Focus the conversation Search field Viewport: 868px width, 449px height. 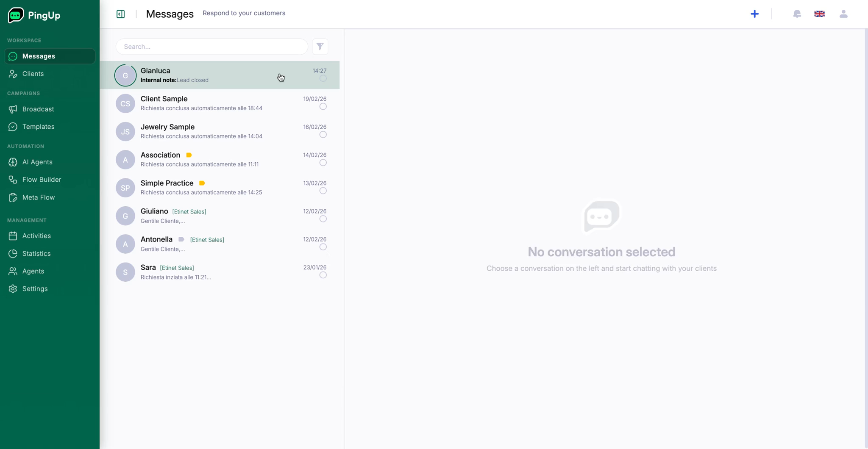pos(212,47)
